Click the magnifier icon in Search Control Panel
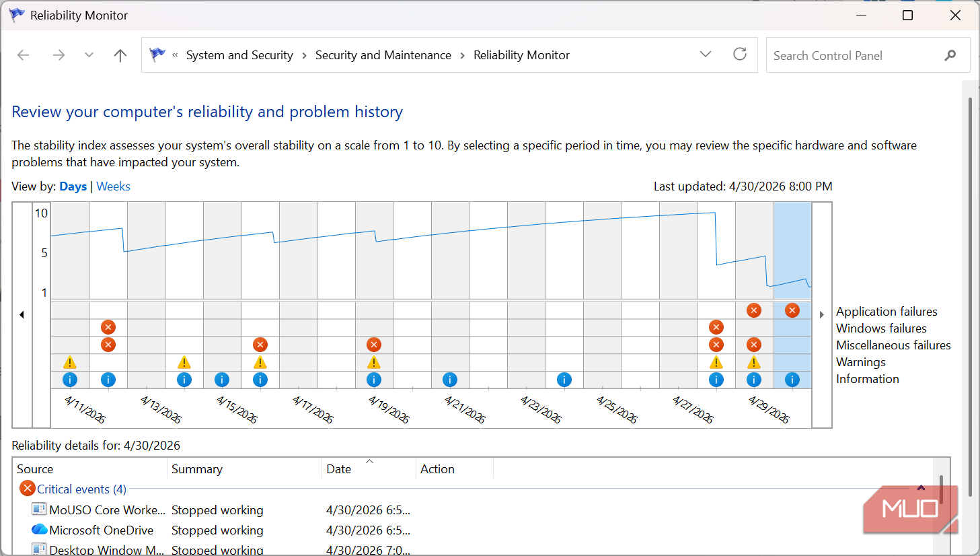Image resolution: width=980 pixels, height=556 pixels. click(x=950, y=55)
